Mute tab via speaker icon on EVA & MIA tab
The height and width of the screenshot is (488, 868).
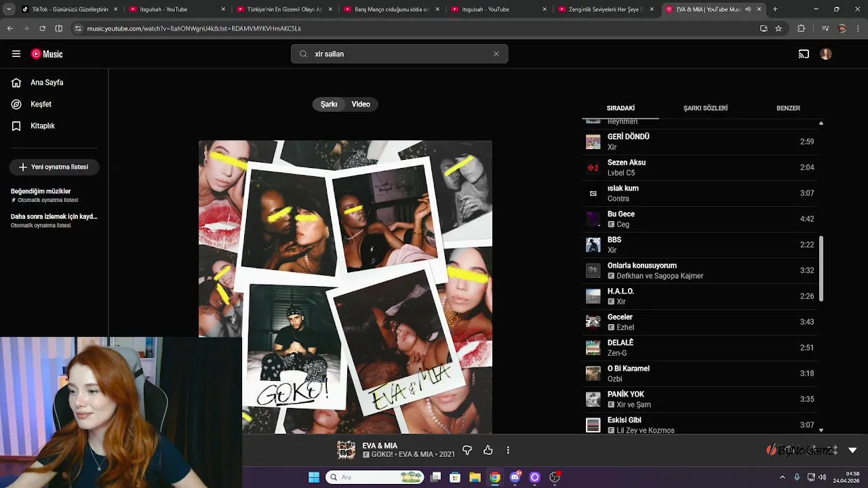pos(748,9)
